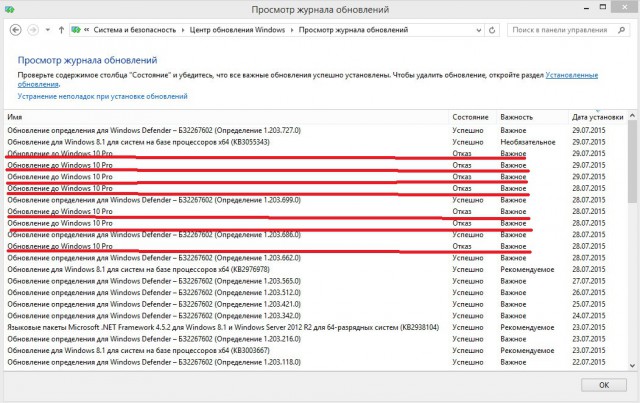Select Defender update row with definition 1.203.512.0
The width and height of the screenshot is (640, 403).
[314, 293]
